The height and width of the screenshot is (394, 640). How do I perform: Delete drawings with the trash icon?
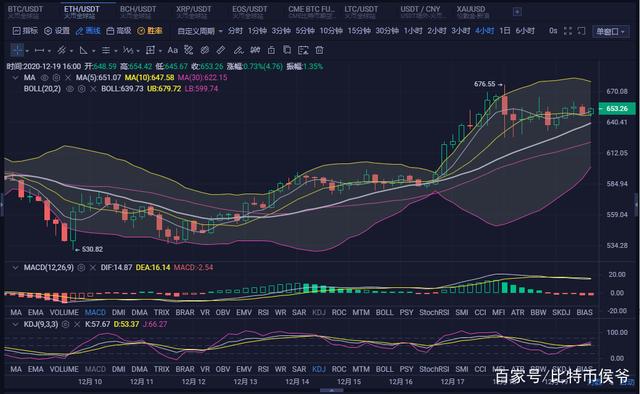tap(320, 50)
